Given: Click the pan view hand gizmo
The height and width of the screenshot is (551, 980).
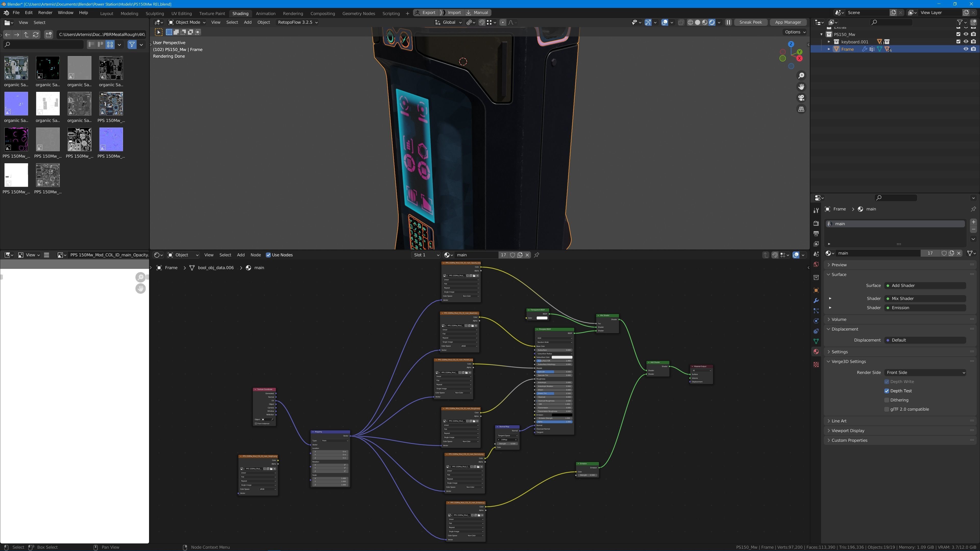Looking at the screenshot, I should click(x=801, y=87).
